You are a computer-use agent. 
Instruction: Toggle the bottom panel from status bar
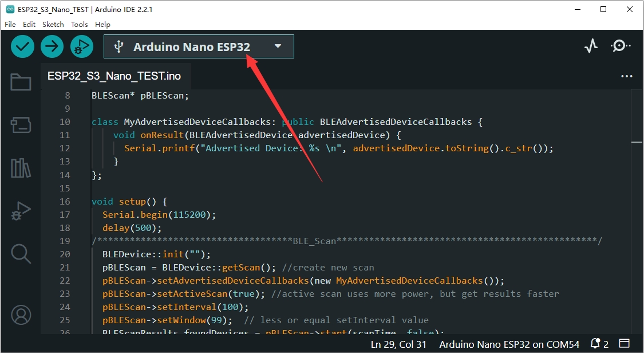pyautogui.click(x=624, y=344)
